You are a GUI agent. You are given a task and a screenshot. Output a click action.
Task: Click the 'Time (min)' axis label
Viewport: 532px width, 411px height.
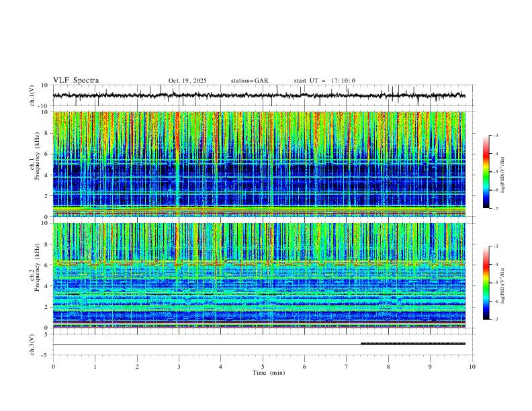[x=269, y=373]
